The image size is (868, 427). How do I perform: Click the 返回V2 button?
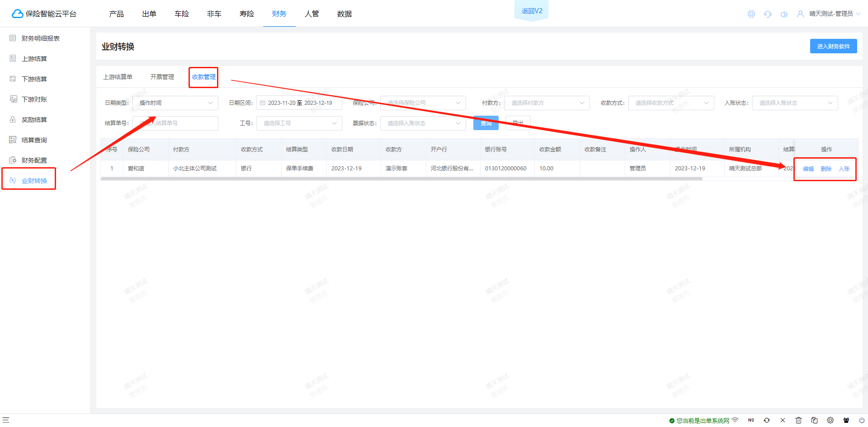click(x=532, y=11)
